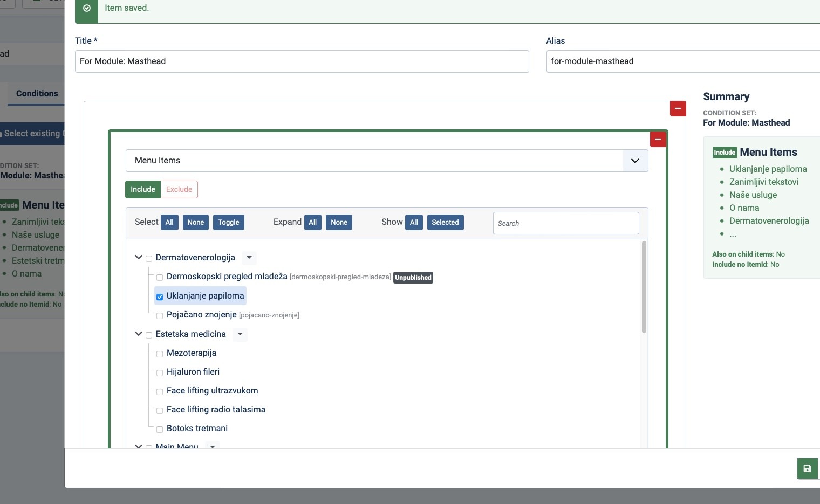
Task: Click 'Select existing' button on background page
Action: (x=32, y=134)
